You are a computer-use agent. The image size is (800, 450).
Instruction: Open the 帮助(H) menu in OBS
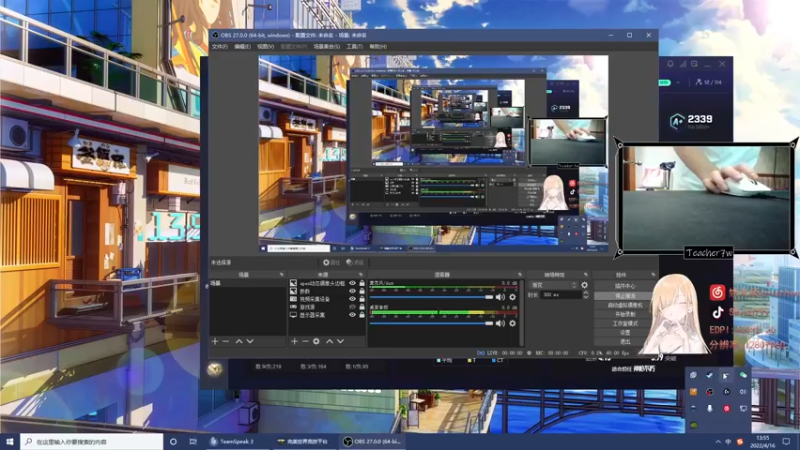[x=378, y=46]
